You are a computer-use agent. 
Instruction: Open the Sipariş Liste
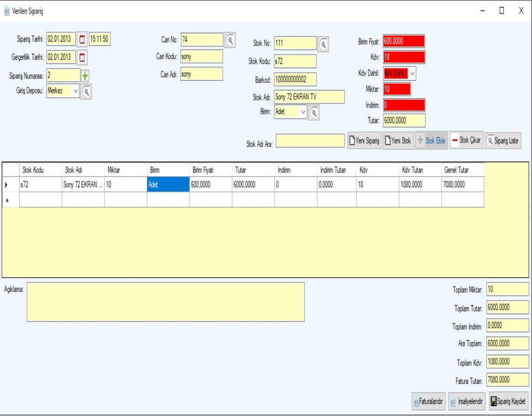pyautogui.click(x=503, y=140)
